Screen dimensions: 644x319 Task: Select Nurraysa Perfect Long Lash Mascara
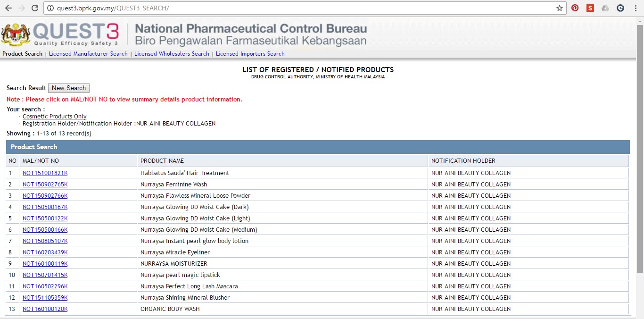click(x=189, y=286)
